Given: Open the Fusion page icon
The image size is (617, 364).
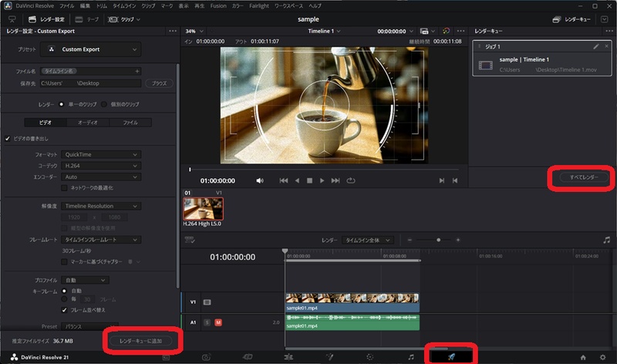Looking at the screenshot, I should pos(330,357).
